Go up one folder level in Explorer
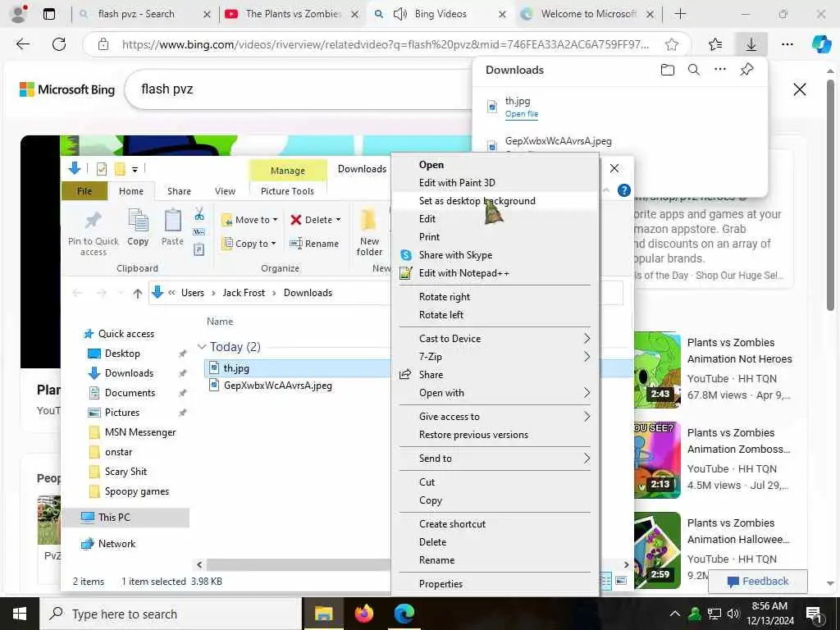This screenshot has height=630, width=840. point(138,293)
